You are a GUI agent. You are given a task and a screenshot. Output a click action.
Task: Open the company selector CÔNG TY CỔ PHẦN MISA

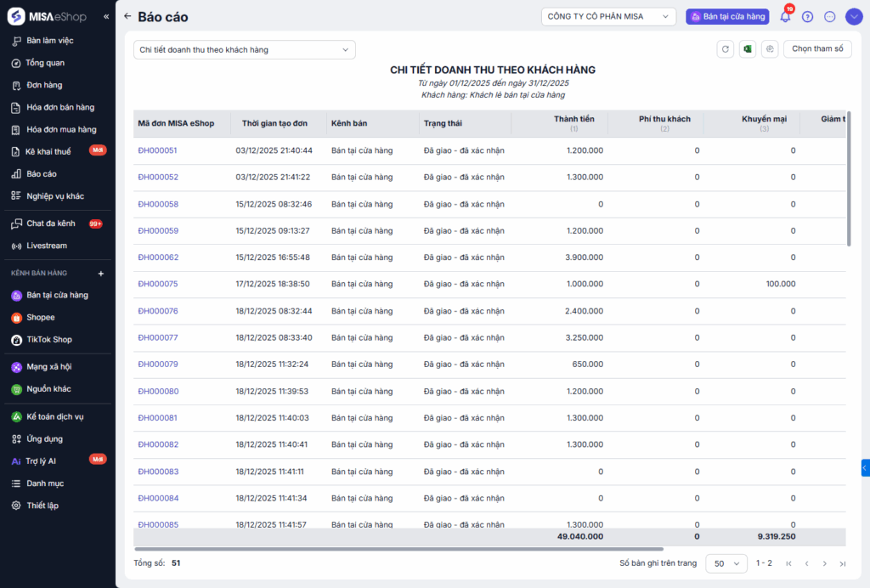tap(608, 16)
